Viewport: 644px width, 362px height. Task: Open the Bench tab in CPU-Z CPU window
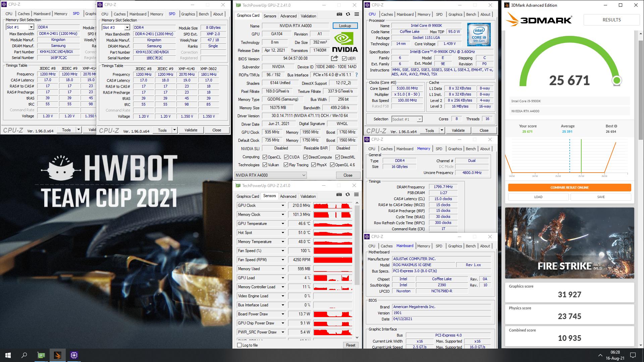pos(471,14)
